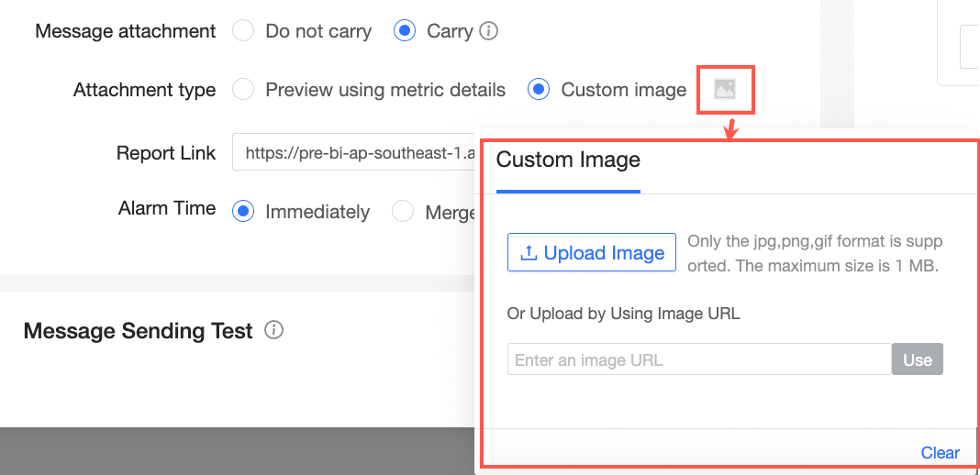This screenshot has width=980, height=475.
Task: Click the upload arrow icon
Action: (x=528, y=253)
